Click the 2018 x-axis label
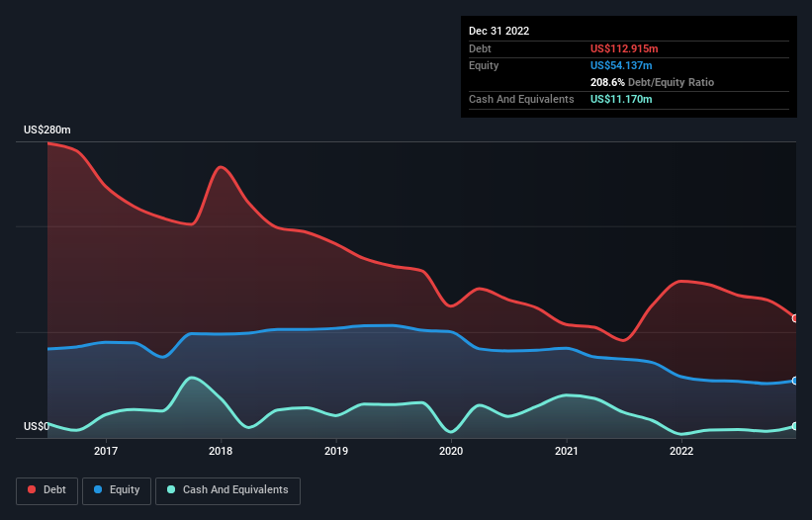812x520 pixels. [x=221, y=451]
